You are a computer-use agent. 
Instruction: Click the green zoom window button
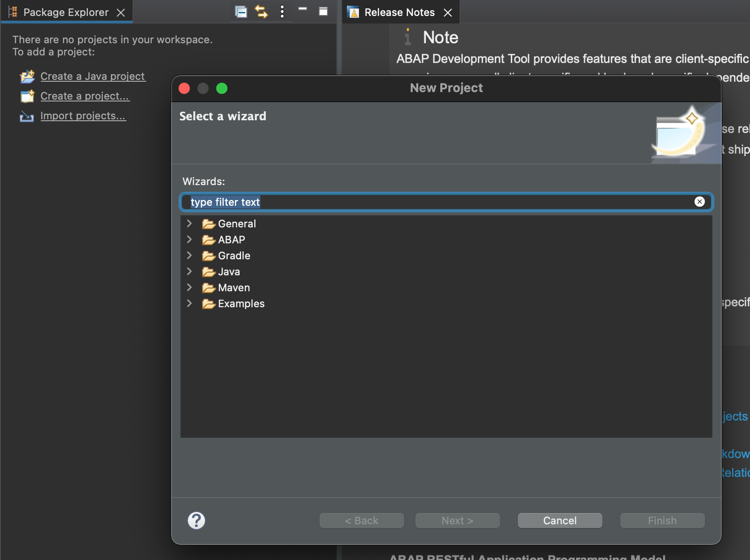pyautogui.click(x=222, y=88)
